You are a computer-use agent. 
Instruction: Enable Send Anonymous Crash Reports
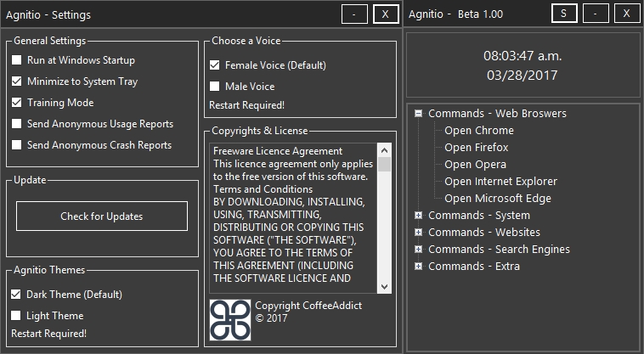click(x=16, y=145)
